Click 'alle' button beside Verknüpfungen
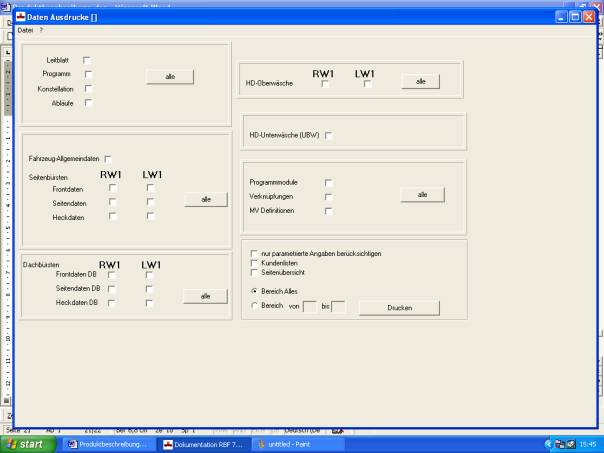The width and height of the screenshot is (604, 453). tap(422, 195)
